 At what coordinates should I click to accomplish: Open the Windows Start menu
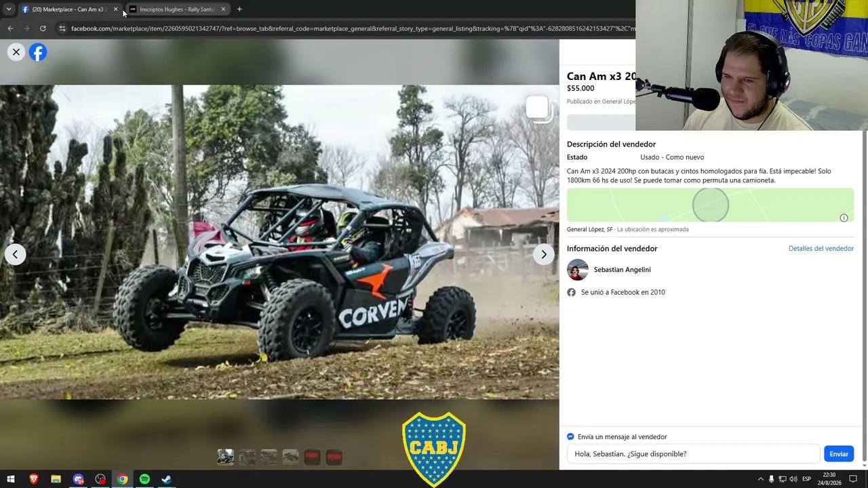coord(11,479)
